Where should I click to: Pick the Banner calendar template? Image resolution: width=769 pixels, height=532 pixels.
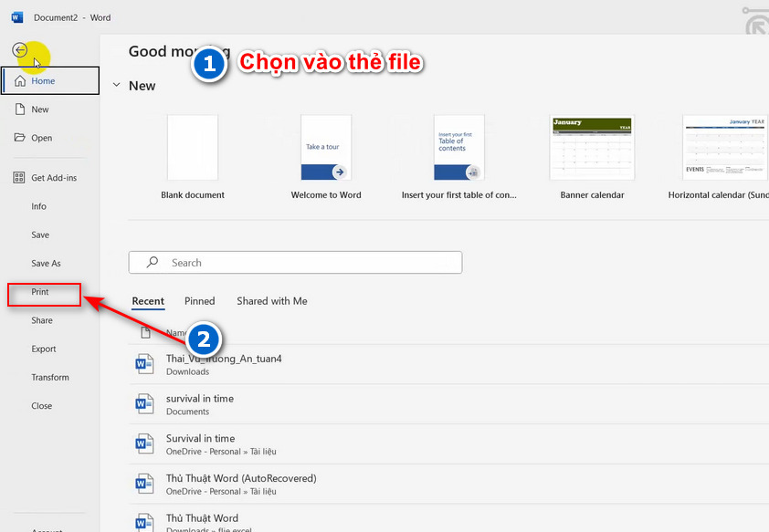pyautogui.click(x=592, y=148)
